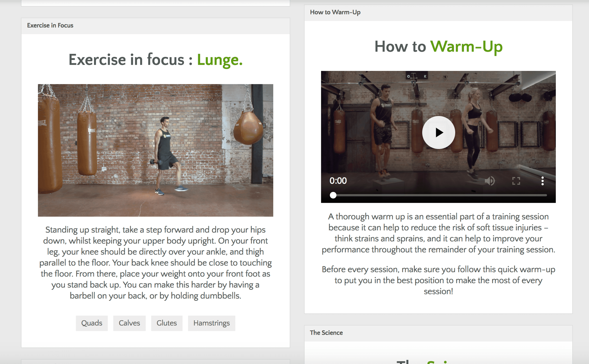The height and width of the screenshot is (364, 589).
Task: Play the warm-up video
Action: pos(438,132)
